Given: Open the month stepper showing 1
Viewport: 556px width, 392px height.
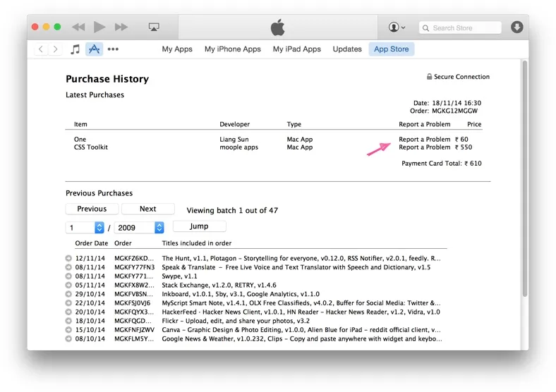Looking at the screenshot, I should pyautogui.click(x=85, y=228).
